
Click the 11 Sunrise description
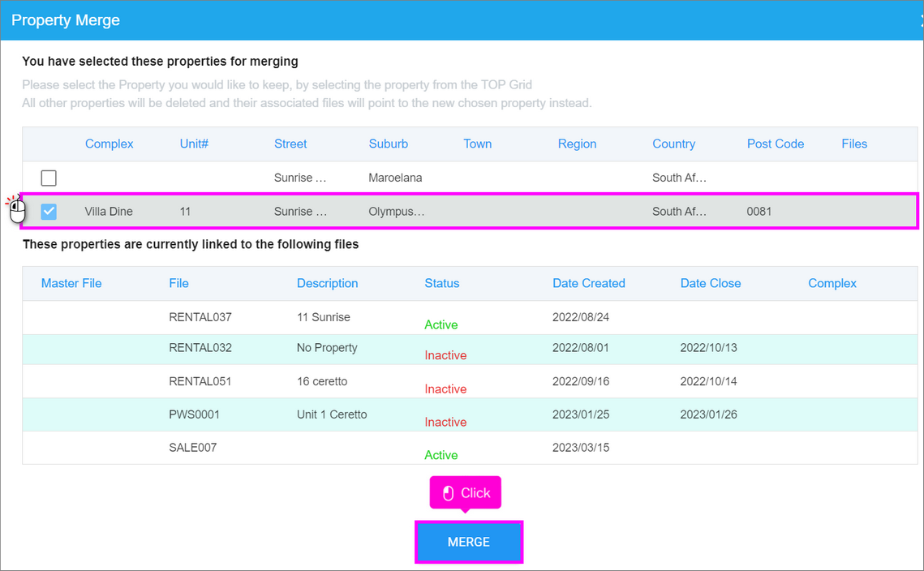point(324,317)
